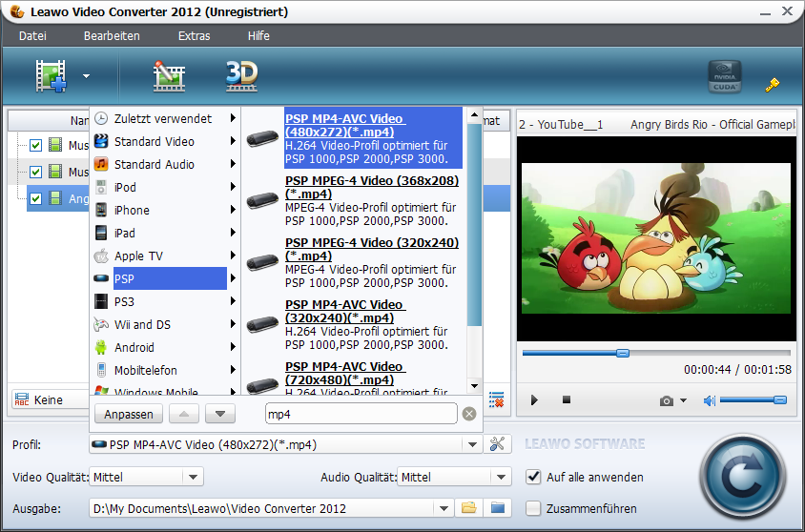This screenshot has width=805, height=532.
Task: Open the Datei menu
Action: [x=32, y=36]
